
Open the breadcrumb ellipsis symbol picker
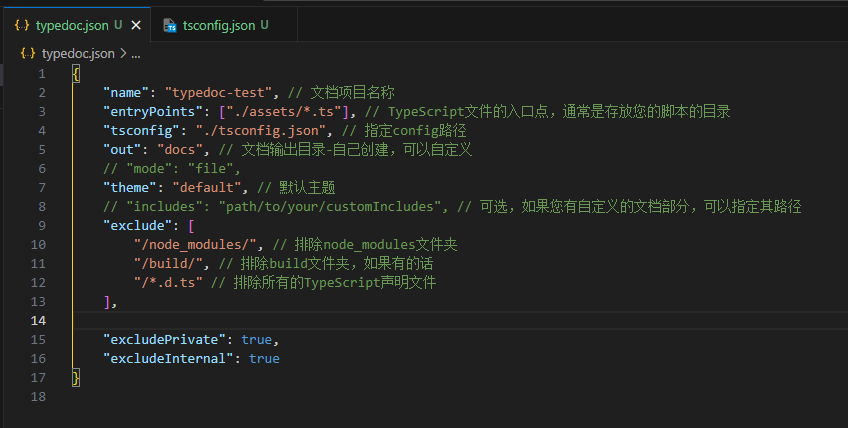tap(136, 53)
